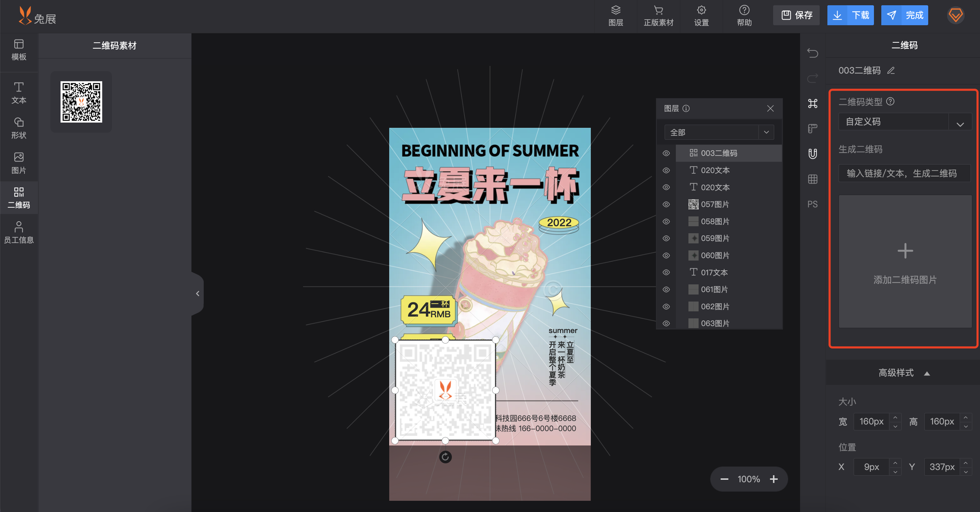The width and height of the screenshot is (980, 512).
Task: Zoom in with the plus button
Action: [774, 479]
